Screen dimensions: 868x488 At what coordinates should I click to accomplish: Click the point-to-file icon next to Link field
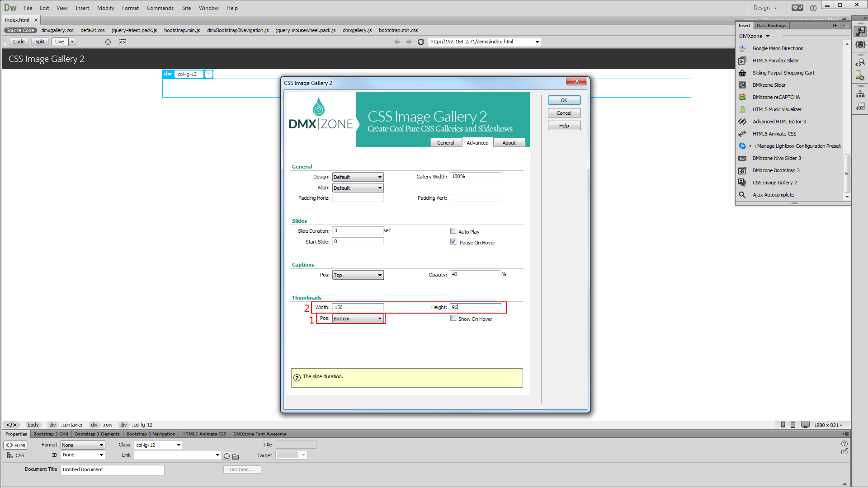(227, 456)
